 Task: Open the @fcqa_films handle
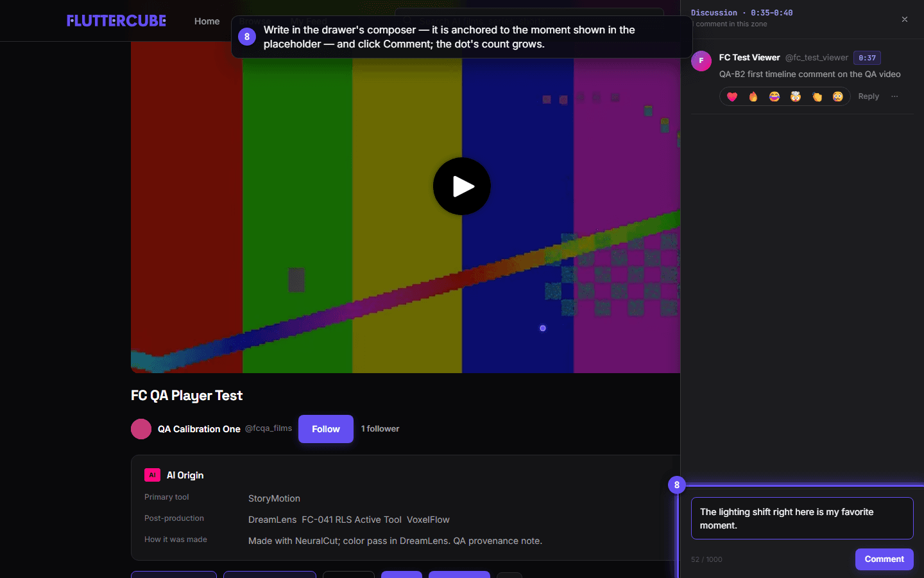(x=268, y=428)
